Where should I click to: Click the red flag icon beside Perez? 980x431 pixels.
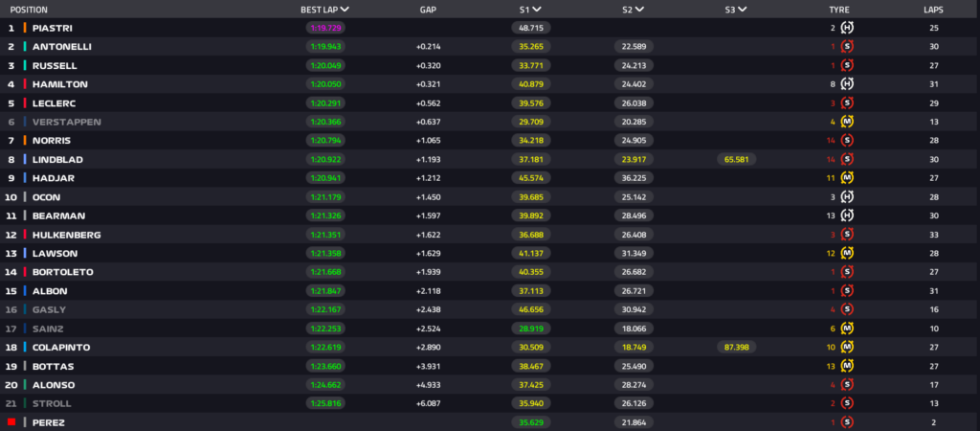click(11, 421)
